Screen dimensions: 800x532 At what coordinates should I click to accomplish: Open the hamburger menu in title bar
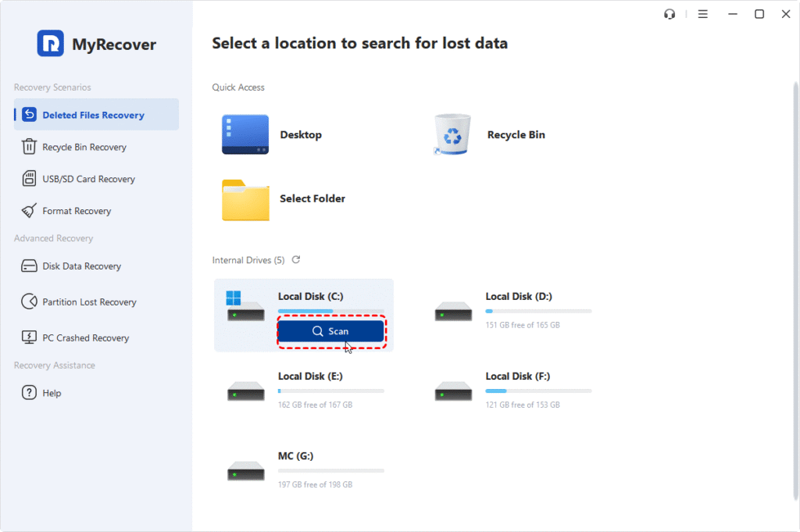[x=702, y=14]
